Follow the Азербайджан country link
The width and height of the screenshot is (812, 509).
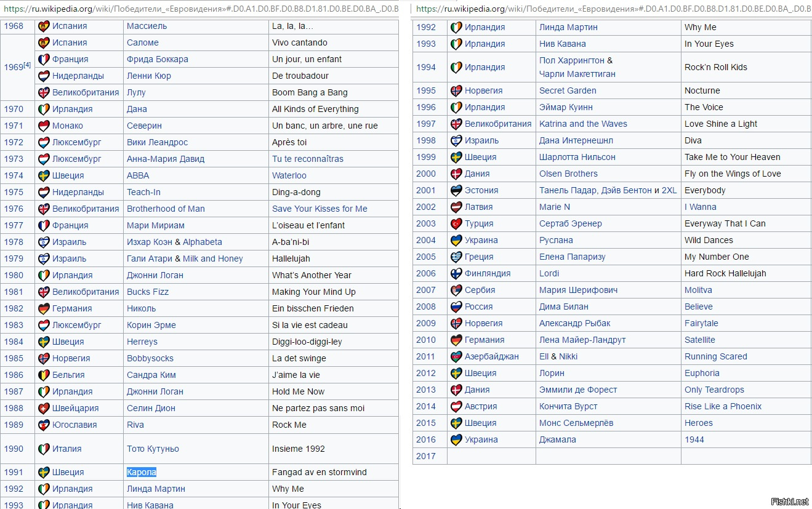point(492,357)
